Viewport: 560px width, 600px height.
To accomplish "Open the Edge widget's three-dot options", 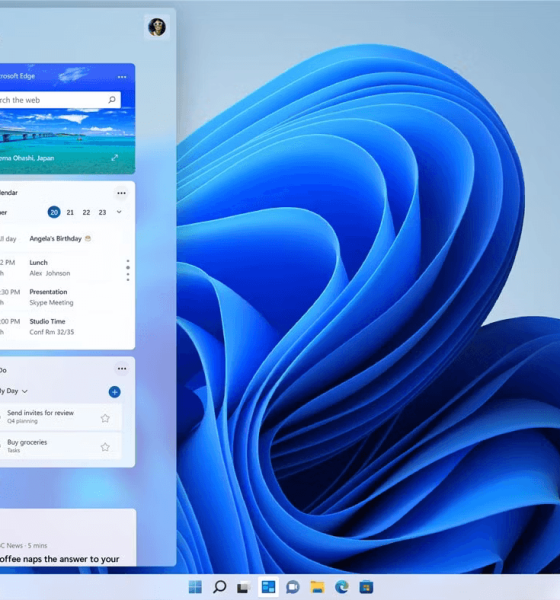I will (122, 77).
